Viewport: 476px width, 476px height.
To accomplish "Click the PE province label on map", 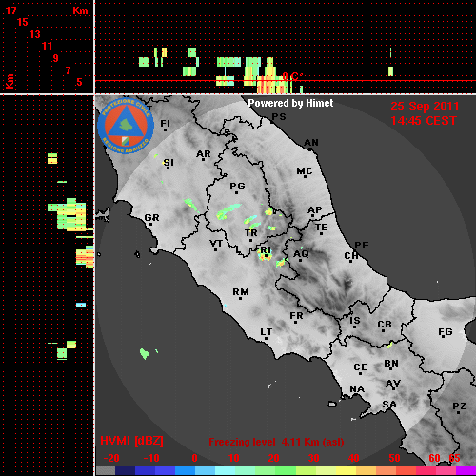I will coord(362,245).
